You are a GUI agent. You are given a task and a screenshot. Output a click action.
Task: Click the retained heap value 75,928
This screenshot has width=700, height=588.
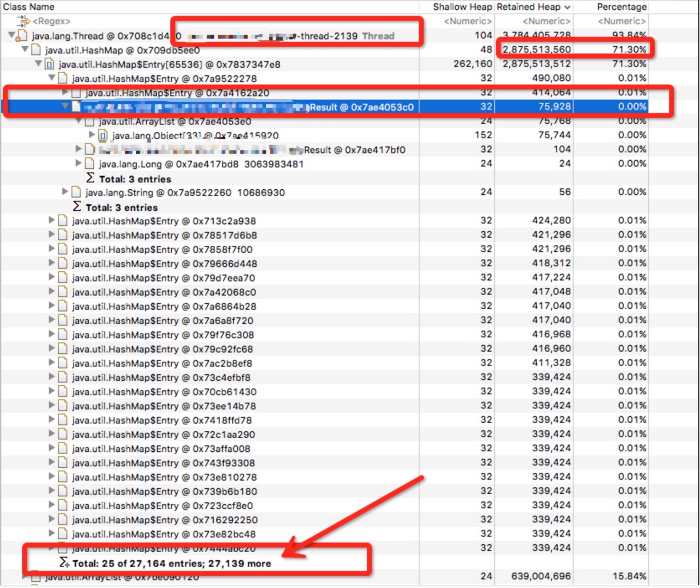[554, 107]
